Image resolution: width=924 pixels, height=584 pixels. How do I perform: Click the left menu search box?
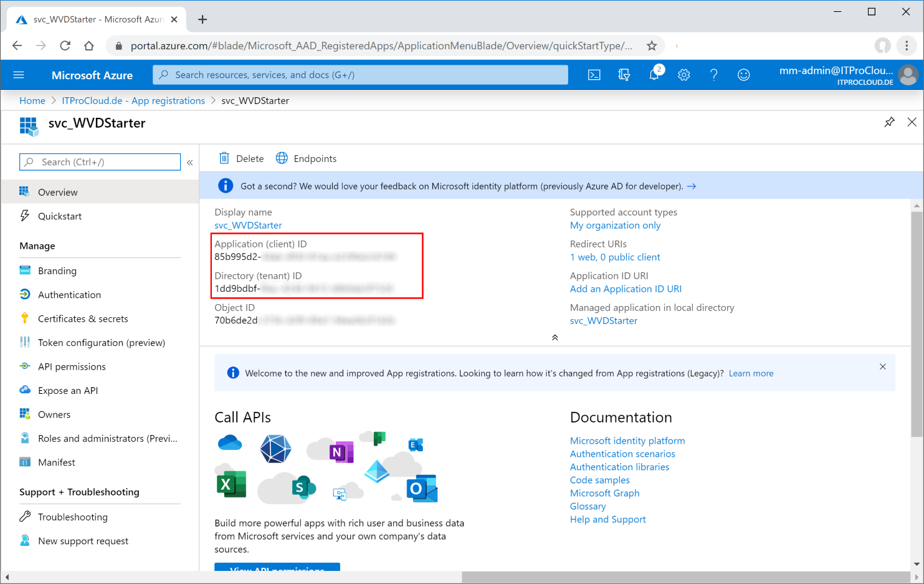click(100, 162)
